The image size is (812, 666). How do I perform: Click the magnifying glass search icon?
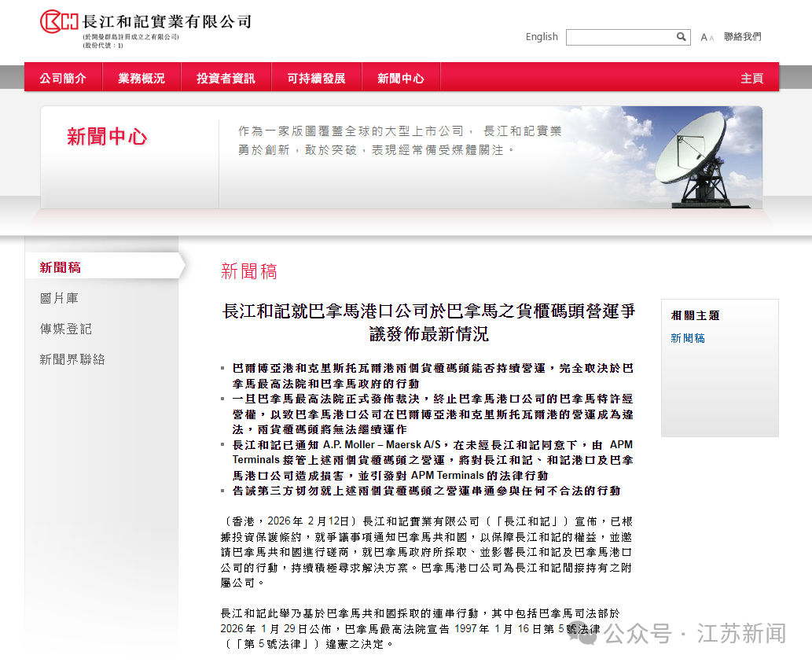click(682, 37)
